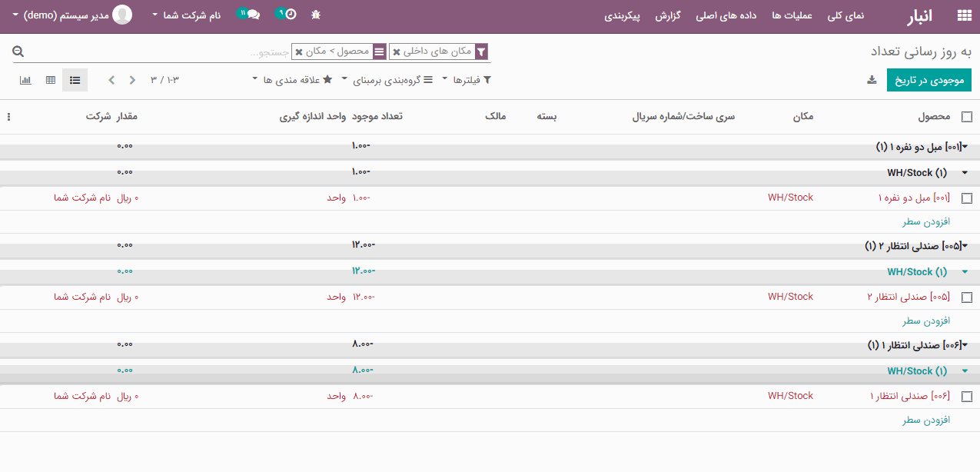Click quantity cell -۱۲.۰۰ of صندلی انتظار ۲ row
980x472 pixels.
point(364,297)
